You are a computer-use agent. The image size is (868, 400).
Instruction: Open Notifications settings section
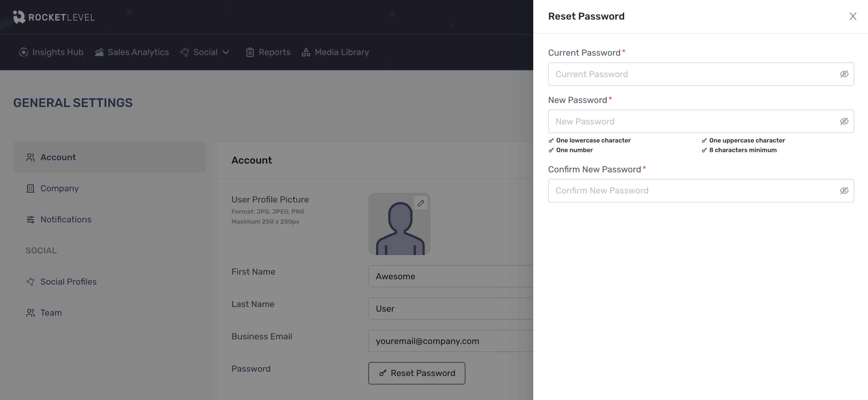point(110,219)
